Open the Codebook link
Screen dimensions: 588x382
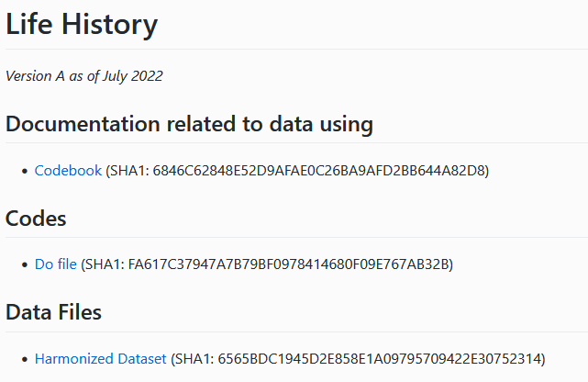(x=68, y=171)
